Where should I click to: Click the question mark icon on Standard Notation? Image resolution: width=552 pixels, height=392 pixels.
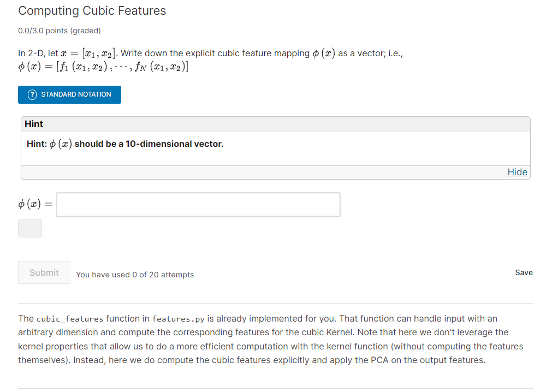[32, 94]
